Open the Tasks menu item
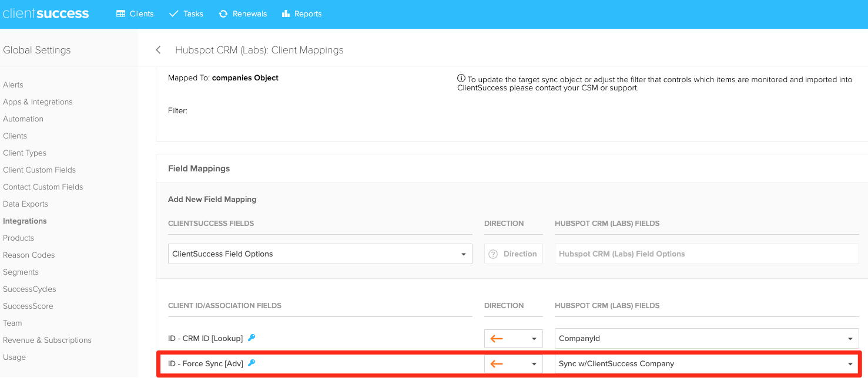This screenshot has height=378, width=868. coord(186,14)
